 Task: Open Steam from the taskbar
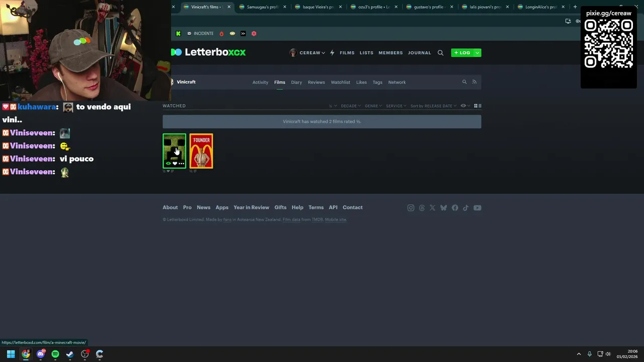(70, 354)
